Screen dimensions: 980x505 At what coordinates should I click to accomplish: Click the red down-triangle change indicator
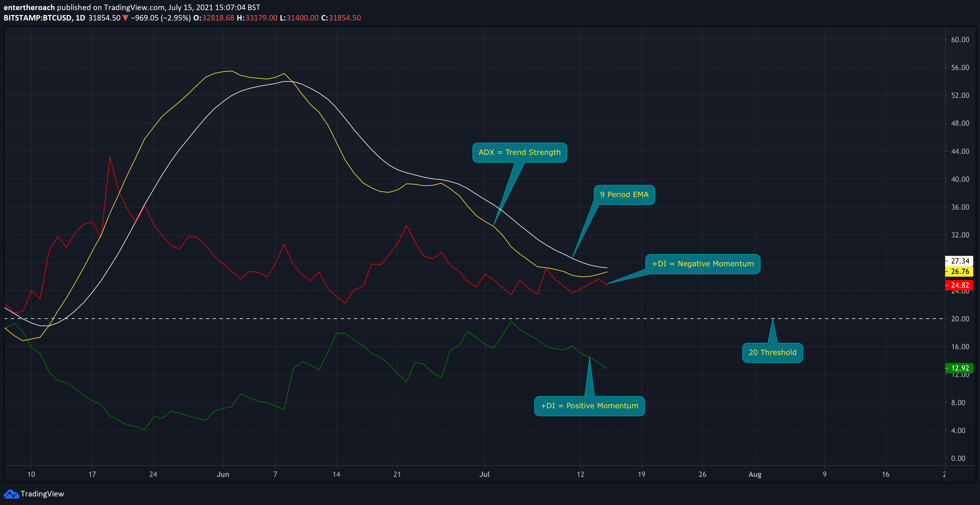click(x=125, y=18)
